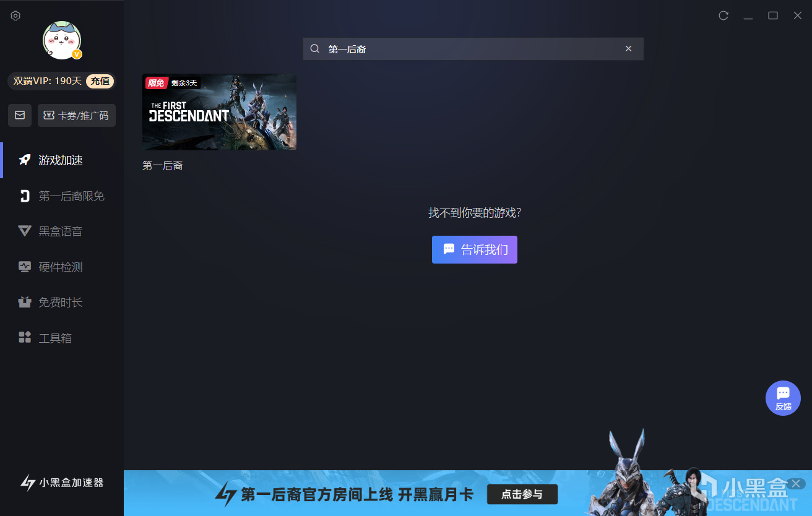Screen dimensions: 812x516
Task: Open the 反馈 feedback bubble
Action: (x=783, y=398)
